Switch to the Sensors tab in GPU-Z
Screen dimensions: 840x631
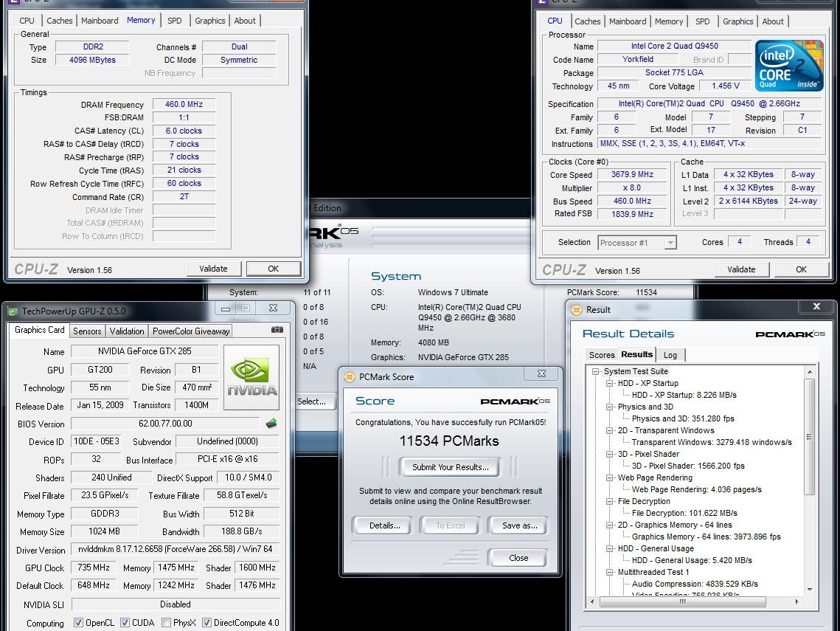pos(87,331)
